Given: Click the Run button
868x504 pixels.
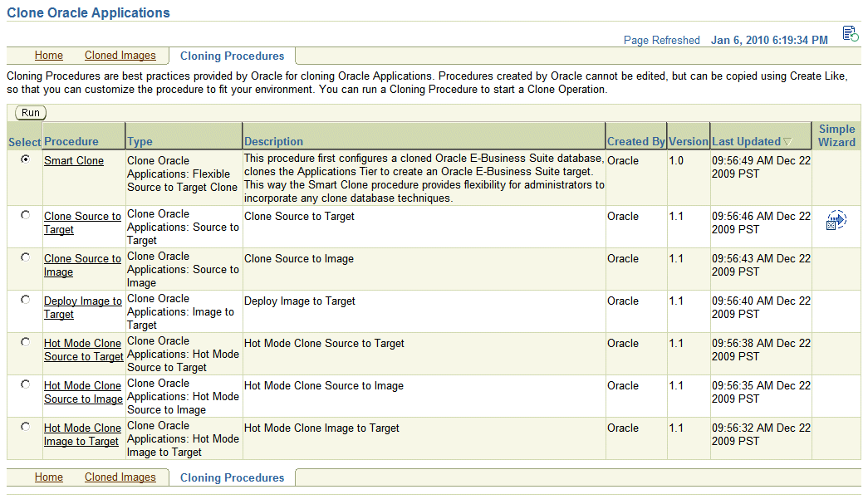Looking at the screenshot, I should coord(31,113).
